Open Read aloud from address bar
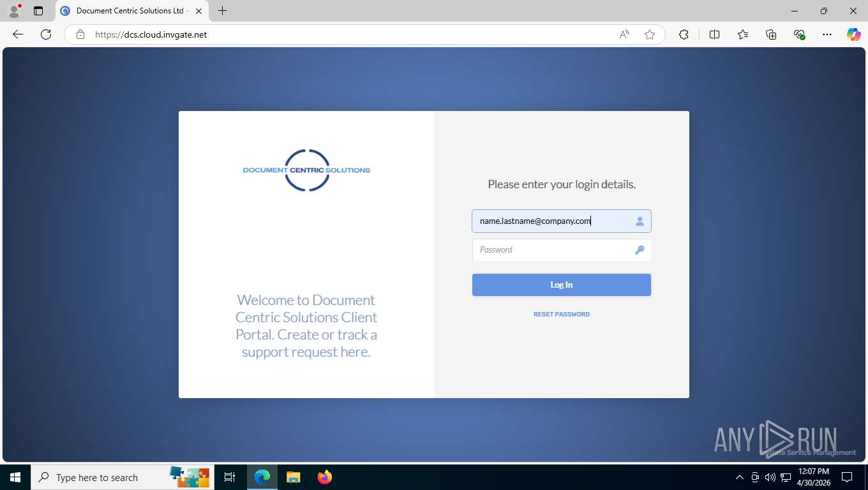This screenshot has height=490, width=868. [624, 34]
